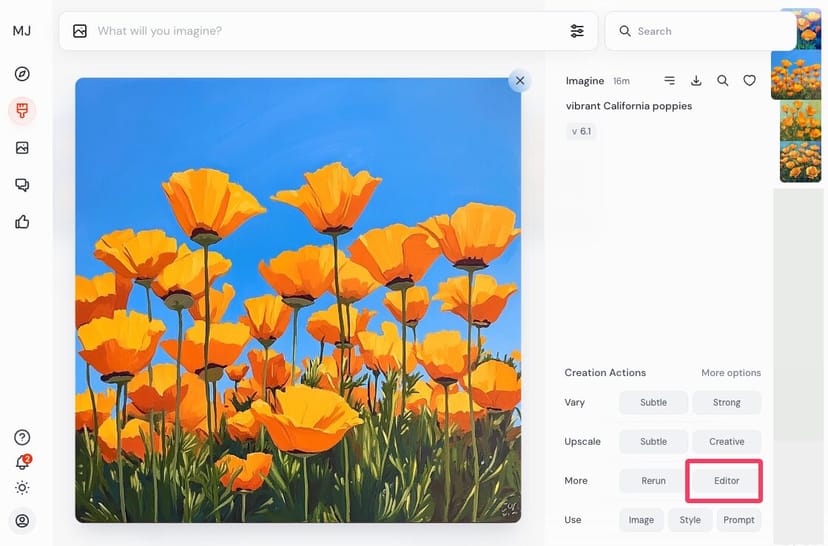Click Vary Strong button
Image resolution: width=828 pixels, height=546 pixels.
tap(726, 403)
